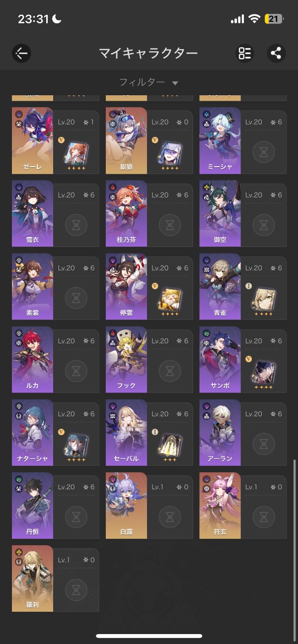Screen dimensions: 298x644
Task: Select the 羅刹 character card
Action: pyautogui.click(x=56, y=578)
